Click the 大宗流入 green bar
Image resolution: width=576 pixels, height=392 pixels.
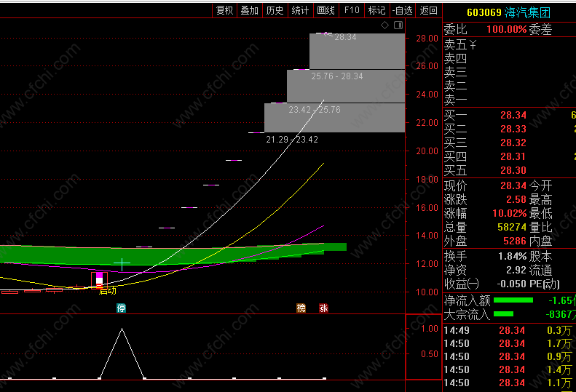click(503, 314)
